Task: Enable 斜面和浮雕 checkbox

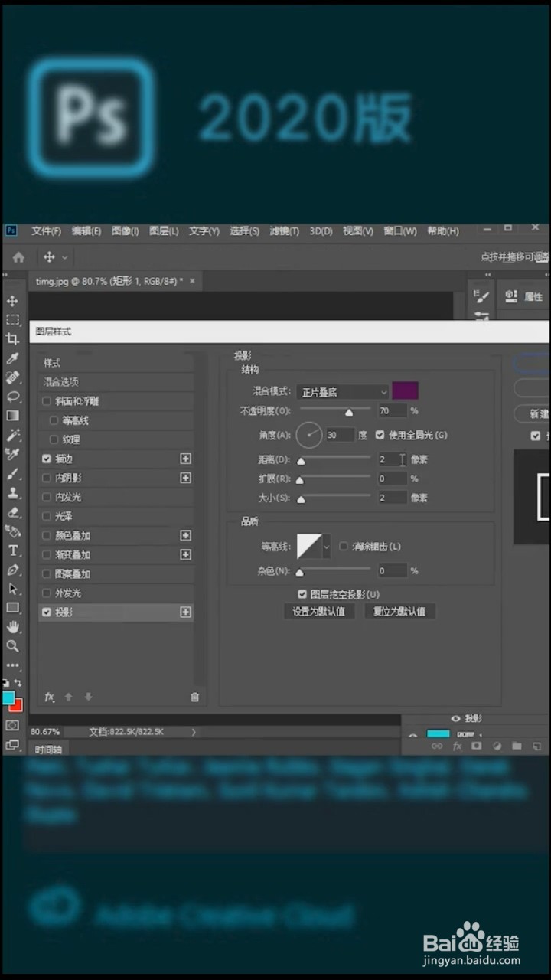Action: [x=47, y=401]
